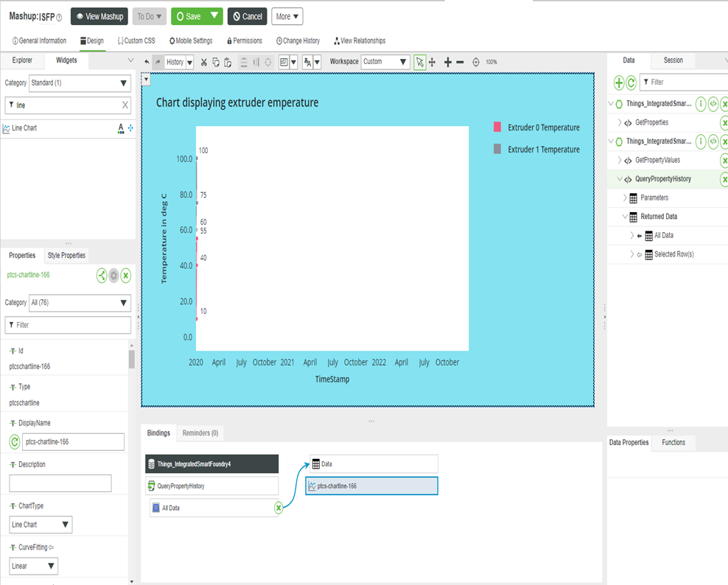
Task: Click the View Mashup button
Action: click(x=99, y=15)
